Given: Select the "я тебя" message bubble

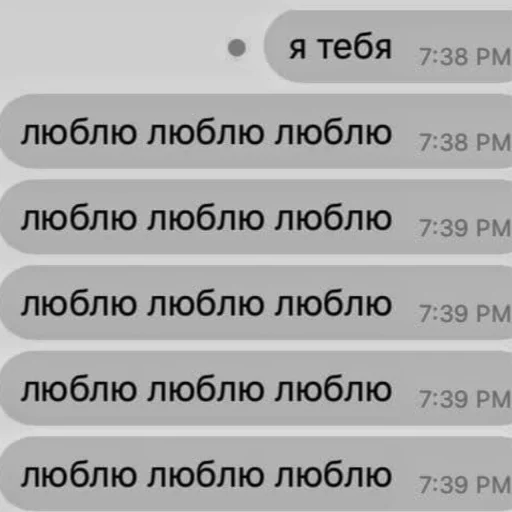Looking at the screenshot, I should pyautogui.click(x=388, y=46).
